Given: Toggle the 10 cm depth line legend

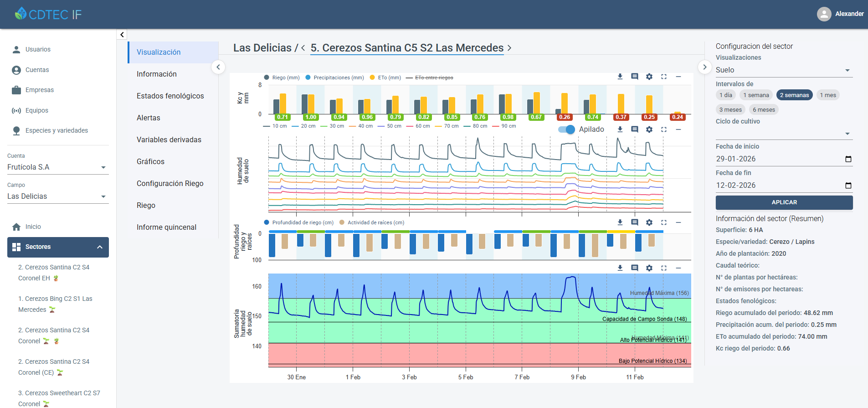Looking at the screenshot, I should [x=275, y=126].
